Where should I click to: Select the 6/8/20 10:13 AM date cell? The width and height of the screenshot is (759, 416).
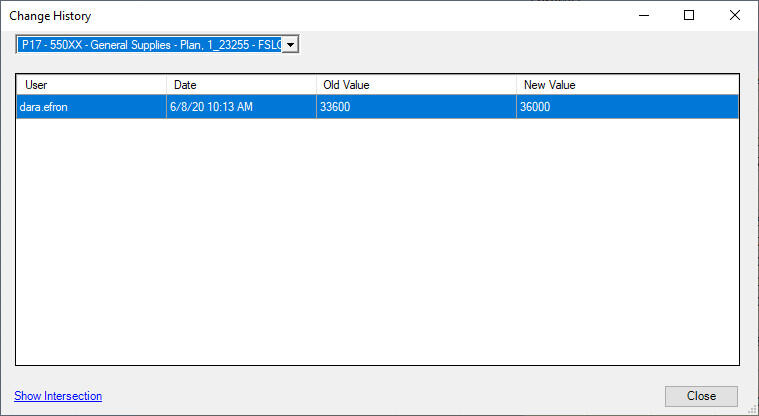pos(241,107)
